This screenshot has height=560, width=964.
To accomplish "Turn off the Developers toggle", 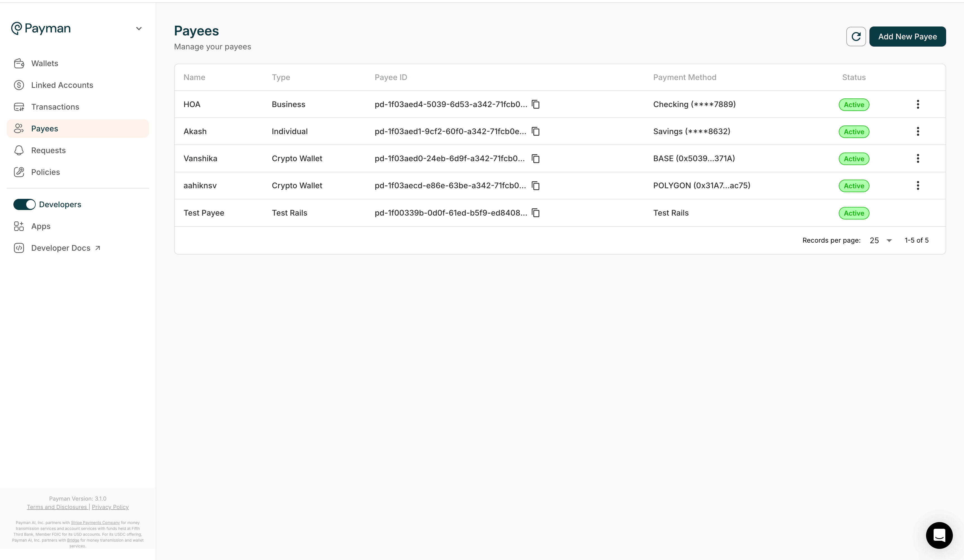I will 25,205.
